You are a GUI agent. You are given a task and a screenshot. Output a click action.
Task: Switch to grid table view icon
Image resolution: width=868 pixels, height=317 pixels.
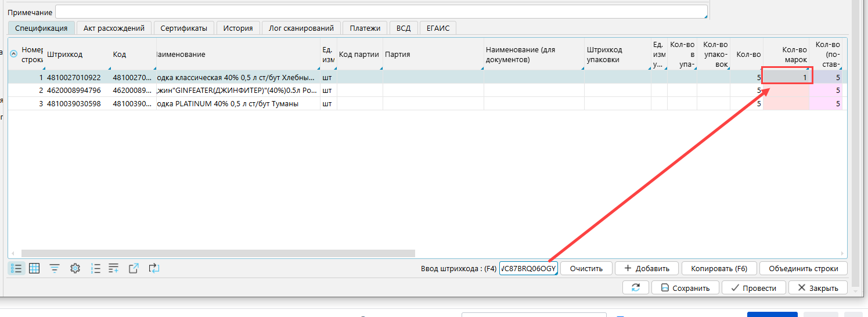34,268
